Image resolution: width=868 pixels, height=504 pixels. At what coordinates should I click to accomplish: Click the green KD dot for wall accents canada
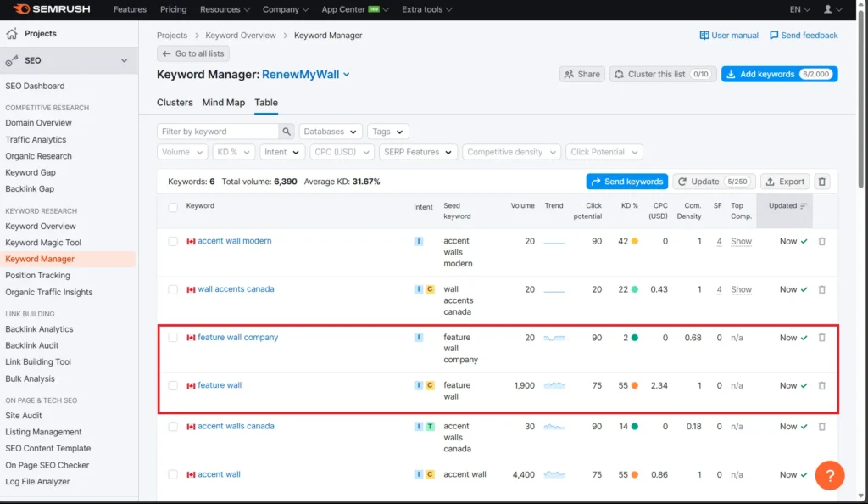(635, 289)
